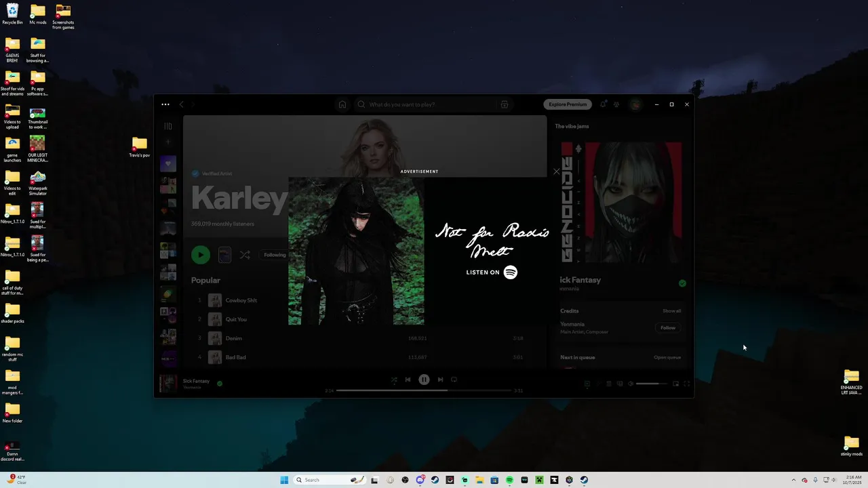Toggle the artist page shuffle icon
The width and height of the screenshot is (868, 488).
(245, 255)
